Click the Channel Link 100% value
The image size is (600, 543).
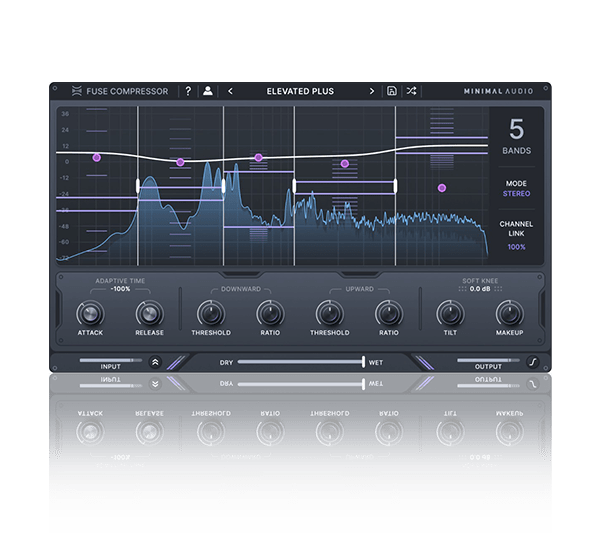tap(516, 246)
